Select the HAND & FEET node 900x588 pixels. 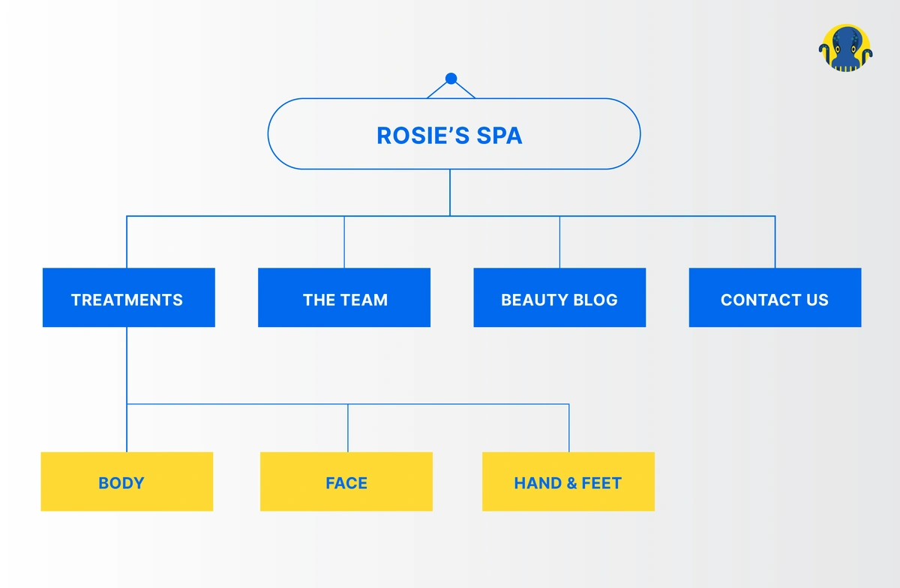[568, 482]
